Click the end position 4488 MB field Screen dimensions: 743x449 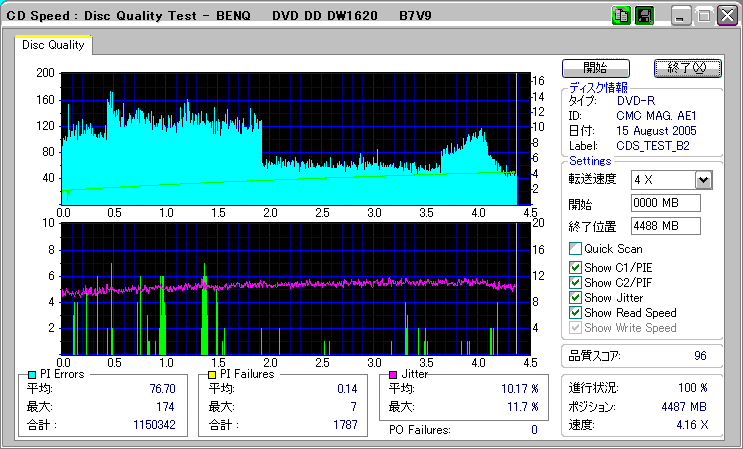(x=665, y=226)
